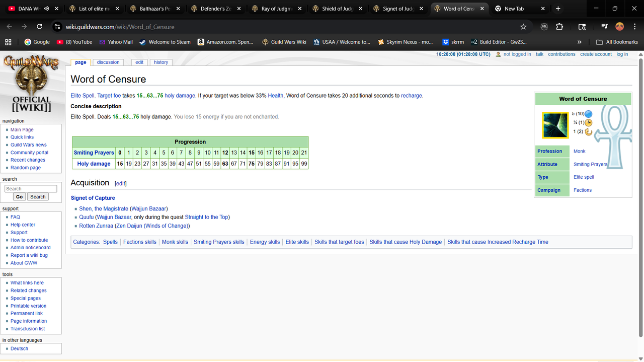Click the site information icon in address bar
Image resolution: width=644 pixels, height=362 pixels.
point(56,27)
